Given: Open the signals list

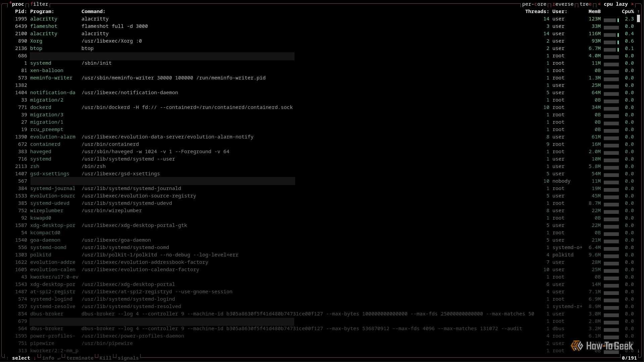Looking at the screenshot, I should click(x=128, y=358).
